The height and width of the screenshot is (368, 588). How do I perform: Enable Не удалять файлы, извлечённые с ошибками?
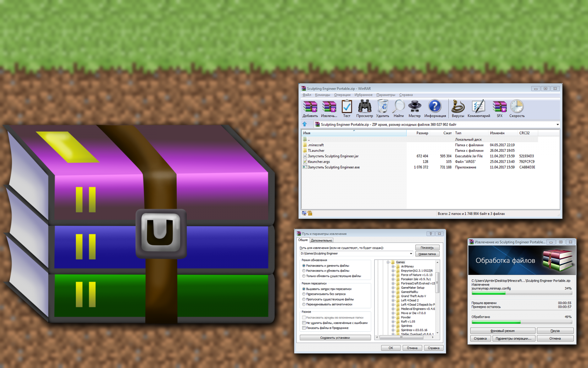(304, 323)
